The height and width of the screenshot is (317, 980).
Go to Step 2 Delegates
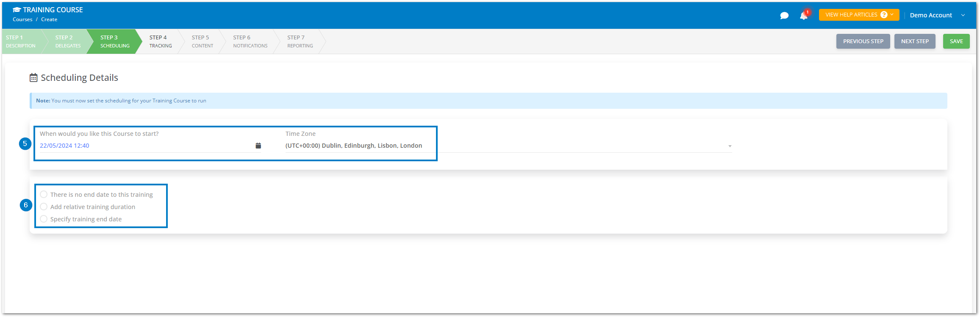(x=68, y=41)
